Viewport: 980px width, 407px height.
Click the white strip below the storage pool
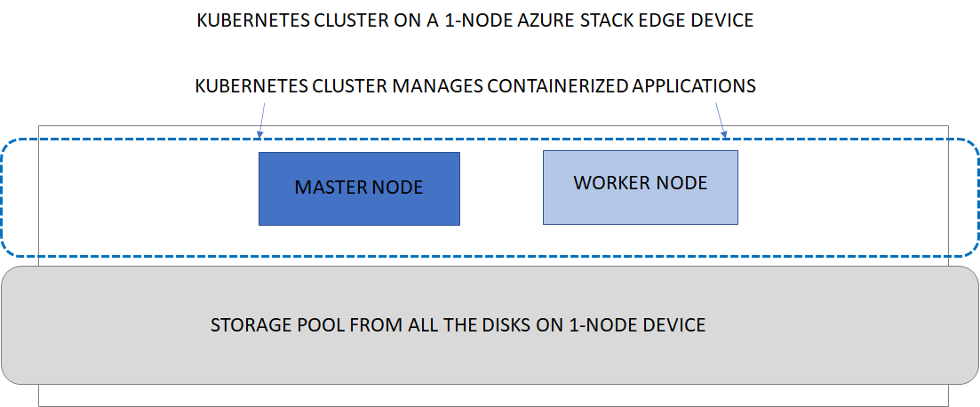489,395
